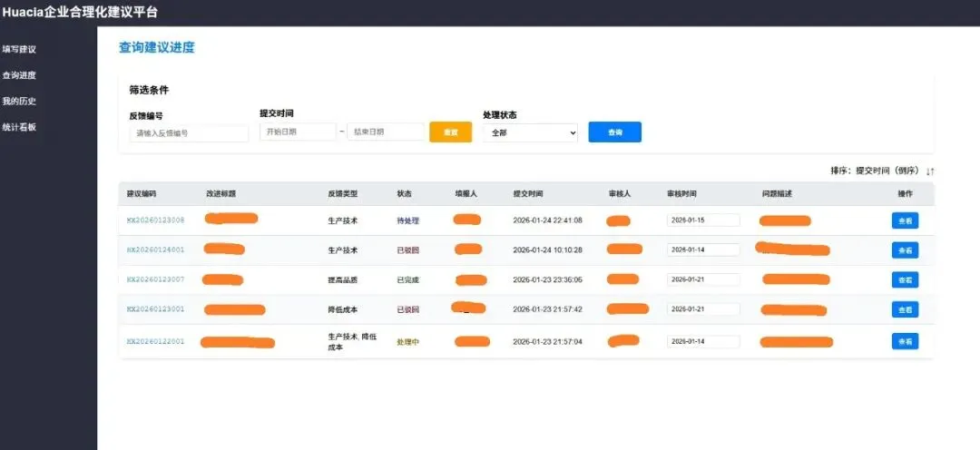Click the blue 查询 button
The height and width of the screenshot is (450, 980).
point(615,132)
